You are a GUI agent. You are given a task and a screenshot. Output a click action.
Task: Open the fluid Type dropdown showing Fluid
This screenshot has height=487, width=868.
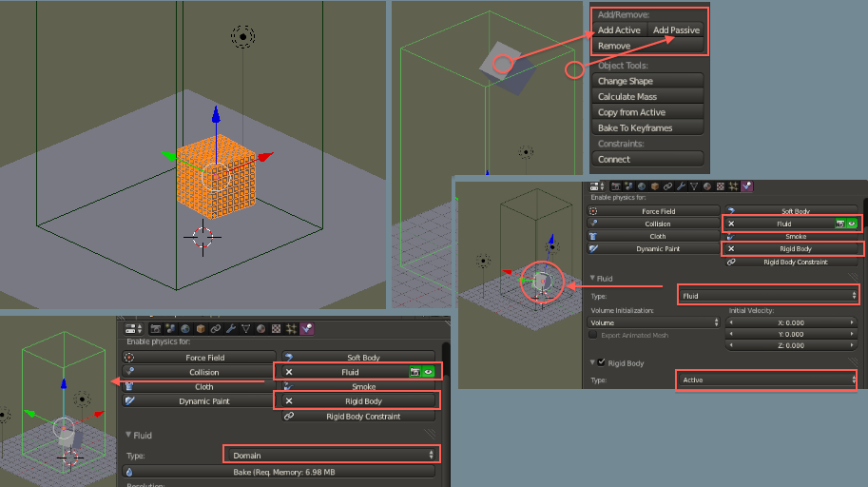[x=768, y=295]
